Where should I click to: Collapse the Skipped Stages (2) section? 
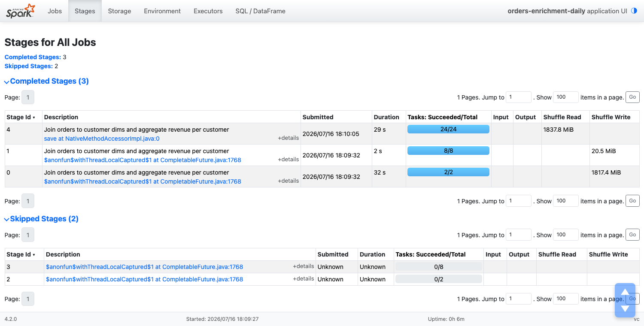point(41,219)
